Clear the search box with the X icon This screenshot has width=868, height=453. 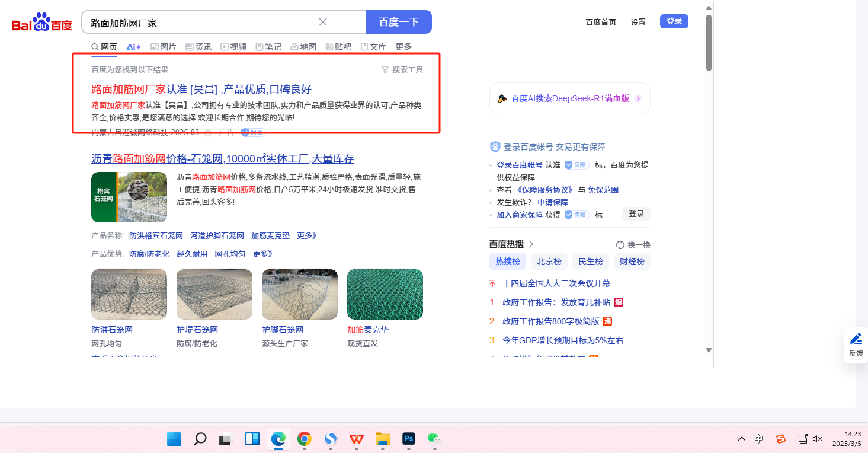tap(323, 22)
